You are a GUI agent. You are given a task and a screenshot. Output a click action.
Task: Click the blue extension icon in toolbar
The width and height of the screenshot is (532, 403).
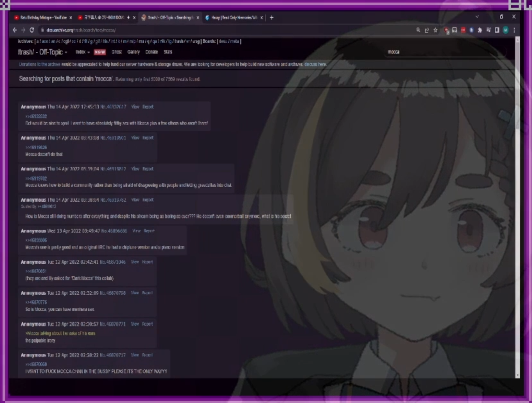pyautogui.click(x=471, y=30)
